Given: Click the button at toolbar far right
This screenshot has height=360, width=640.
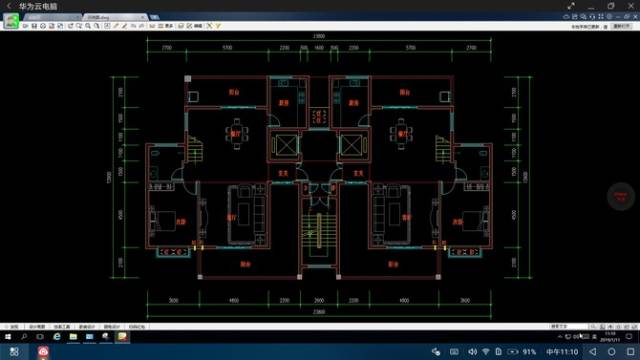Looking at the screenshot, I should point(622,26).
